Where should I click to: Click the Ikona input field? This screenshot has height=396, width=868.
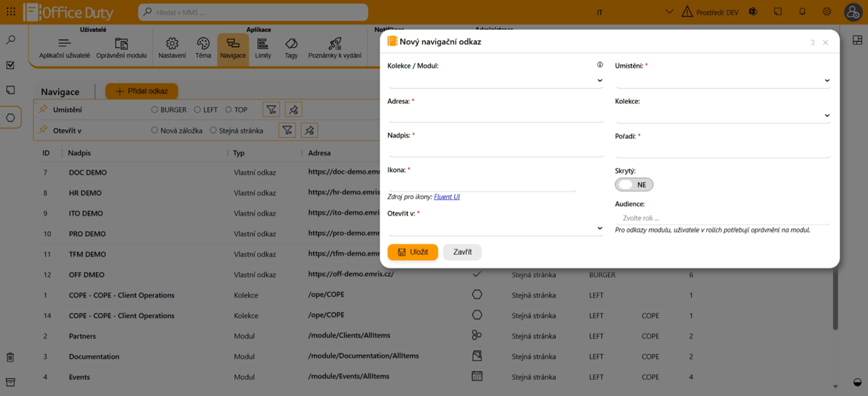[x=482, y=184]
